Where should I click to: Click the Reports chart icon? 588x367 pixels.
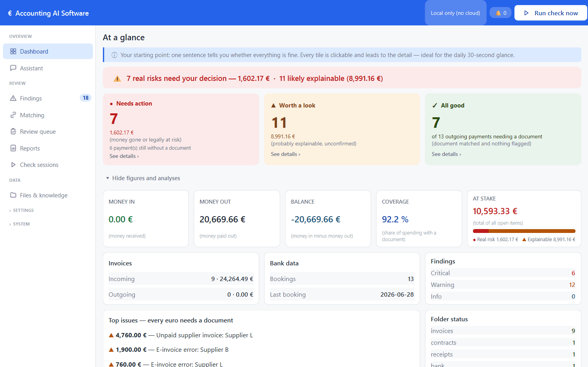pyautogui.click(x=13, y=148)
